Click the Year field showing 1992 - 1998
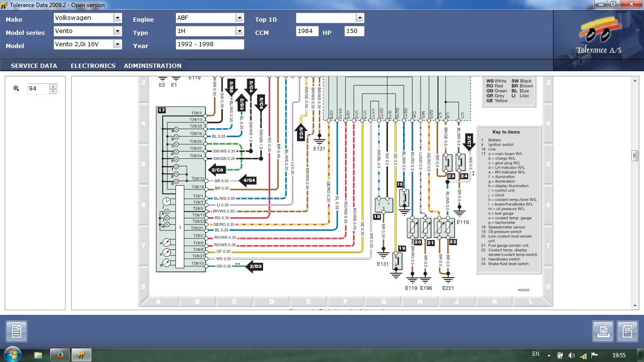This screenshot has height=362, width=644. (x=209, y=44)
